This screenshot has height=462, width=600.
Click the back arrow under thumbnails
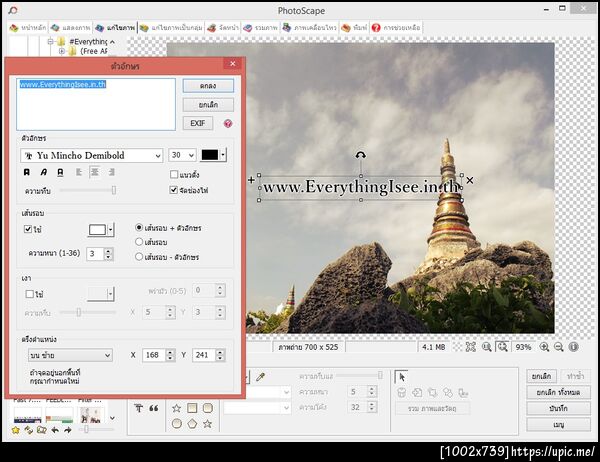click(55, 430)
